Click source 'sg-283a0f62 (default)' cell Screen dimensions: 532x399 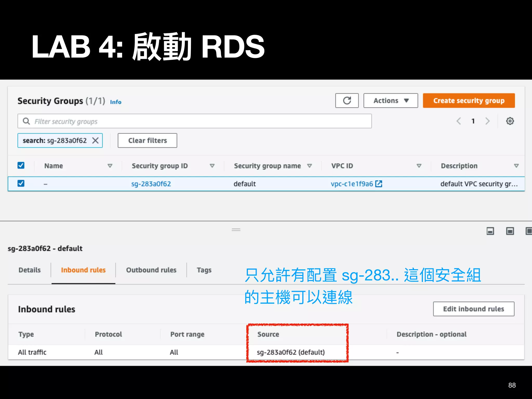[x=291, y=352]
